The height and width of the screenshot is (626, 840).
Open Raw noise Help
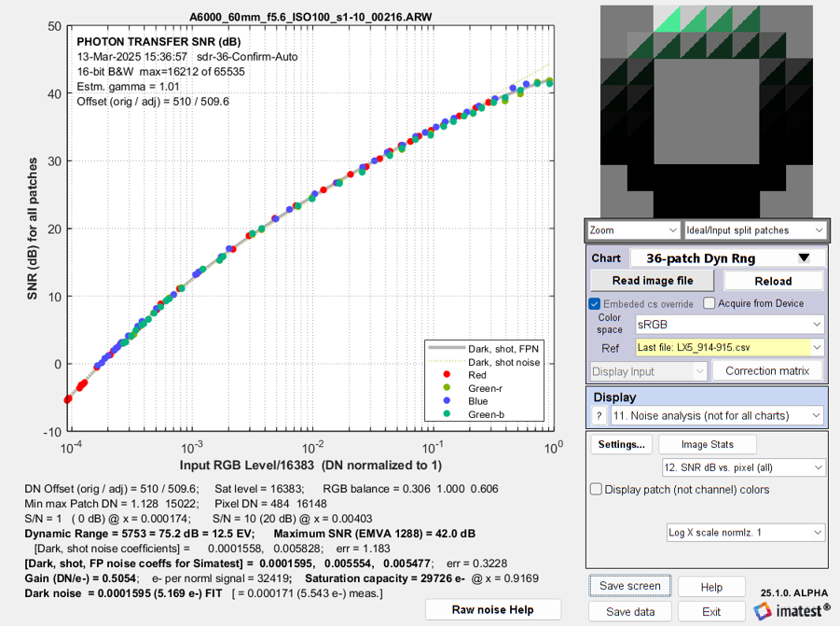pyautogui.click(x=493, y=609)
